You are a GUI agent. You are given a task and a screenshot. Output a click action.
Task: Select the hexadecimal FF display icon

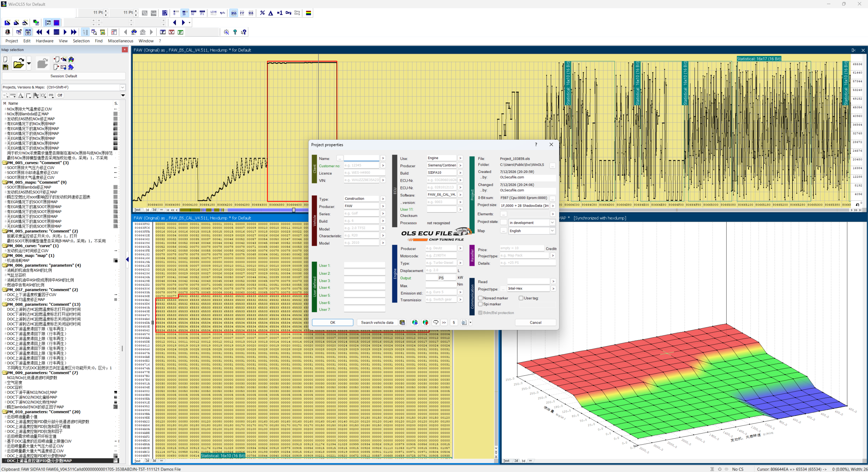click(242, 13)
